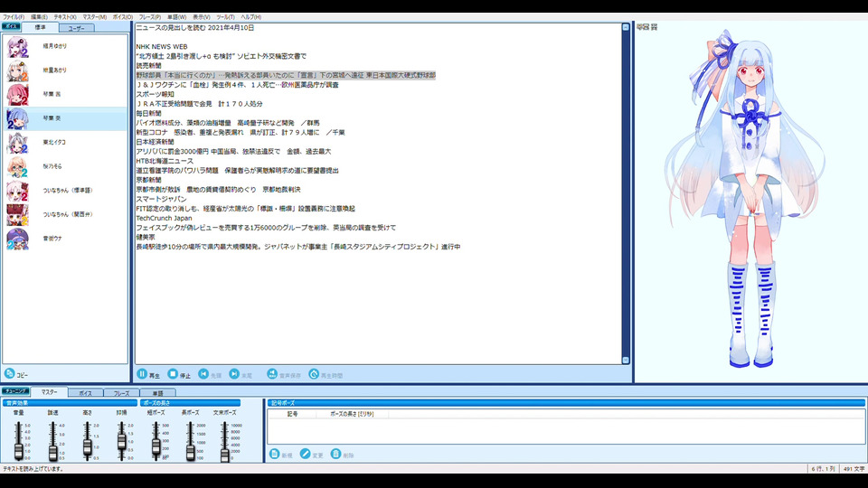868x488 pixels.
Task: Click the 491 文字 character count
Action: [854, 469]
